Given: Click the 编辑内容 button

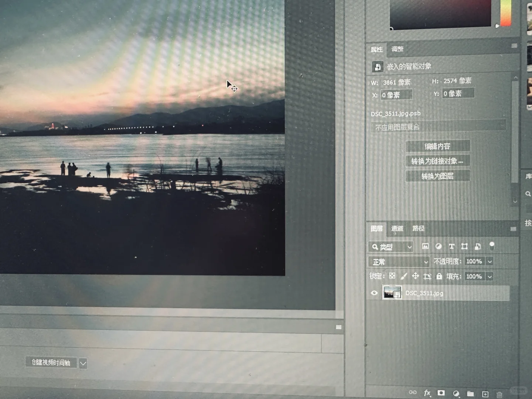Looking at the screenshot, I should (438, 146).
